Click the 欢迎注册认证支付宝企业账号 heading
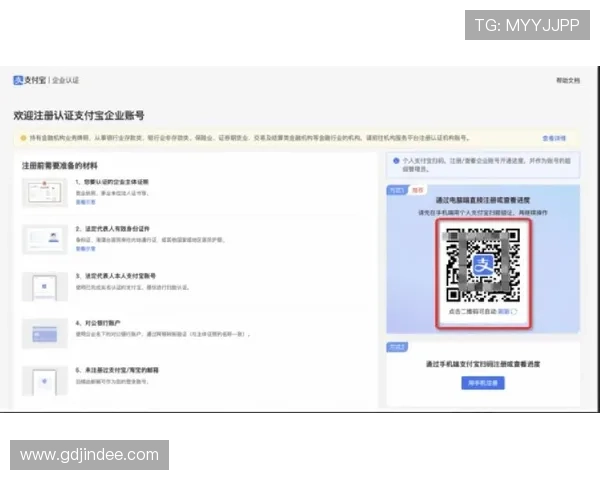The height and width of the screenshot is (480, 600). pos(79,115)
